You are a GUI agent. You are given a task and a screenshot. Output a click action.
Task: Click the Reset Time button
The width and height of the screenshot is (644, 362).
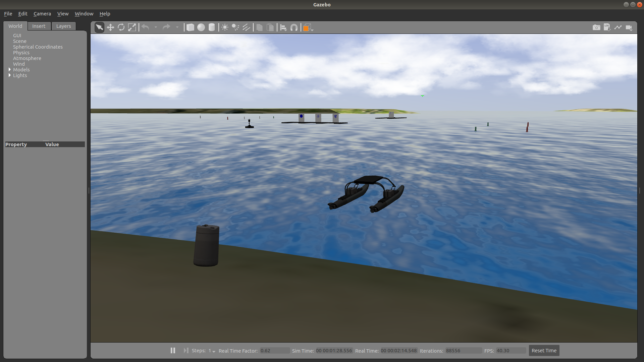[x=544, y=351]
